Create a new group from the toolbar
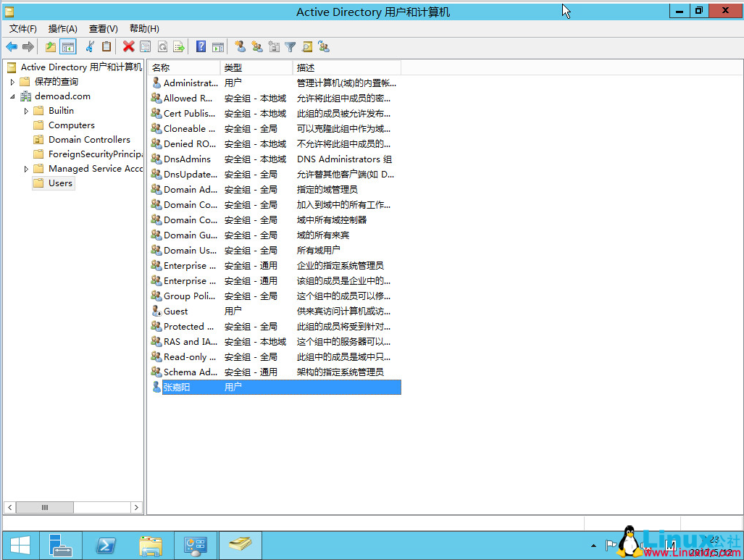This screenshot has height=560, width=744. tap(257, 46)
